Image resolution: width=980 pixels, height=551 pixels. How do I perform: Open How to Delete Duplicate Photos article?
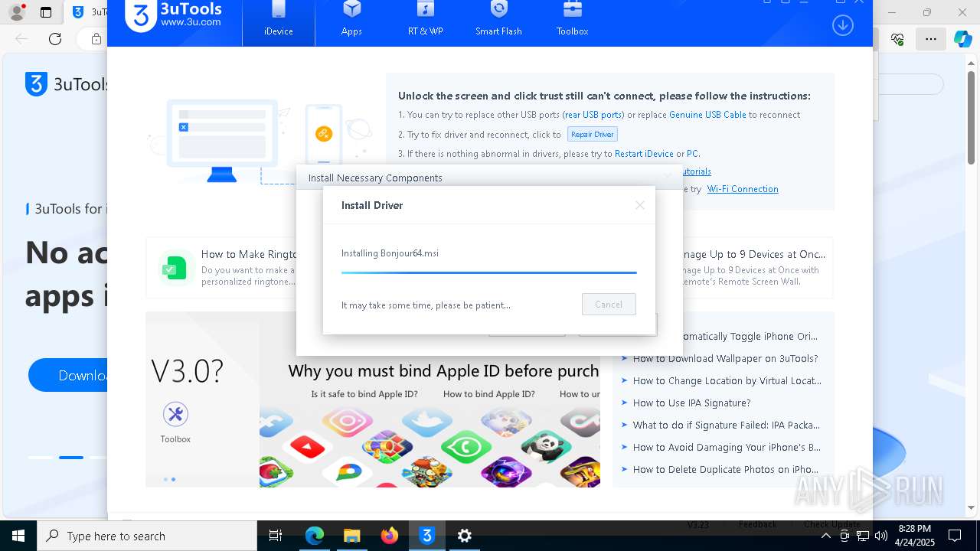pyautogui.click(x=725, y=470)
